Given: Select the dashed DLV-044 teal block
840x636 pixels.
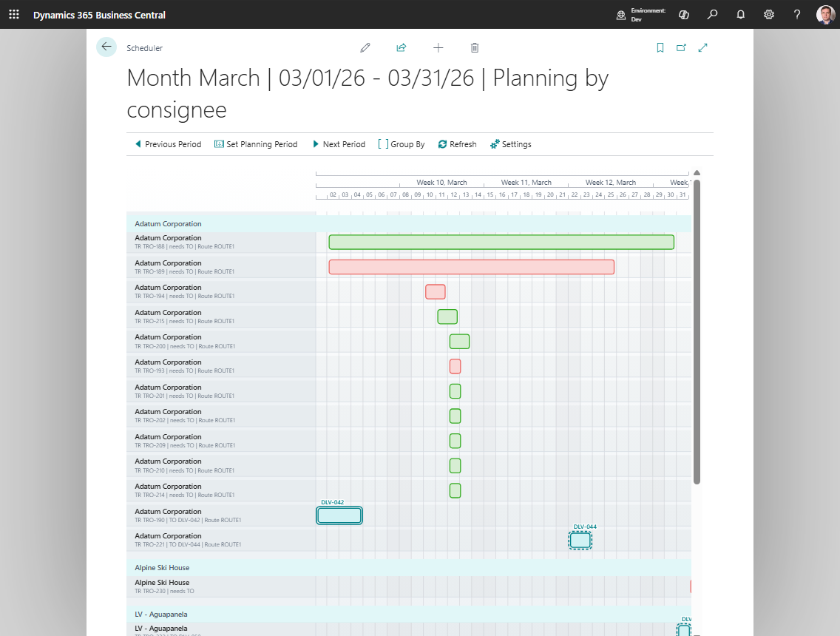Looking at the screenshot, I should point(580,540).
